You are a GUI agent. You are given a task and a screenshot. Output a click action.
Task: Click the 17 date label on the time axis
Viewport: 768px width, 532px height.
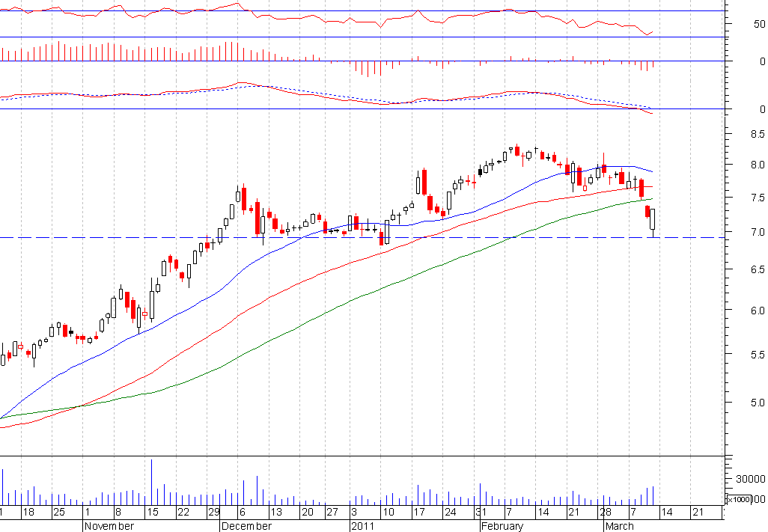pyautogui.click(x=419, y=513)
